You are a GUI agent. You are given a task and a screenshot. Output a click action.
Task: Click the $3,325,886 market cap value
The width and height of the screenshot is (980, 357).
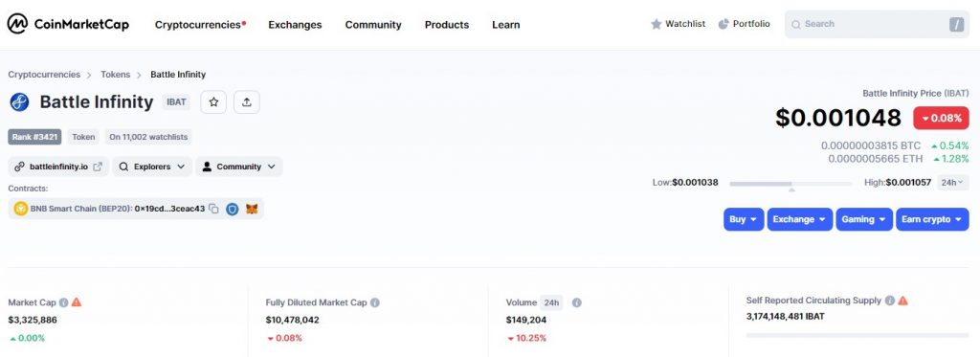point(33,320)
